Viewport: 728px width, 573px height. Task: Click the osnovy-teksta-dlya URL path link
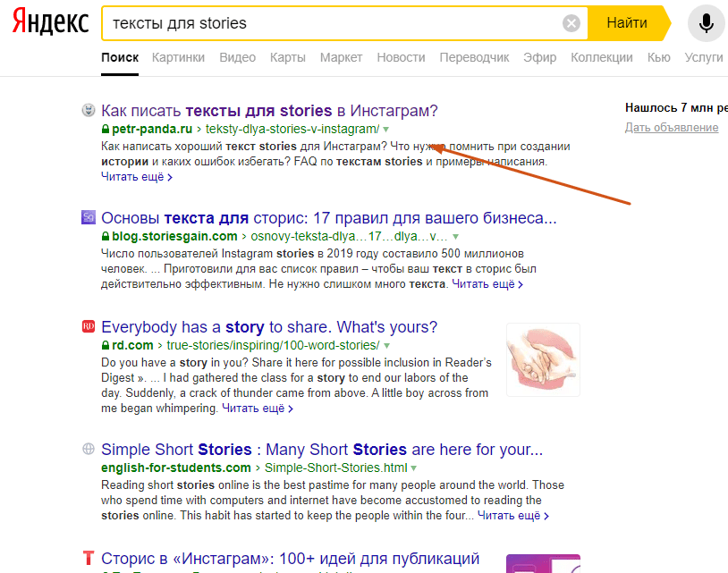[x=349, y=236]
